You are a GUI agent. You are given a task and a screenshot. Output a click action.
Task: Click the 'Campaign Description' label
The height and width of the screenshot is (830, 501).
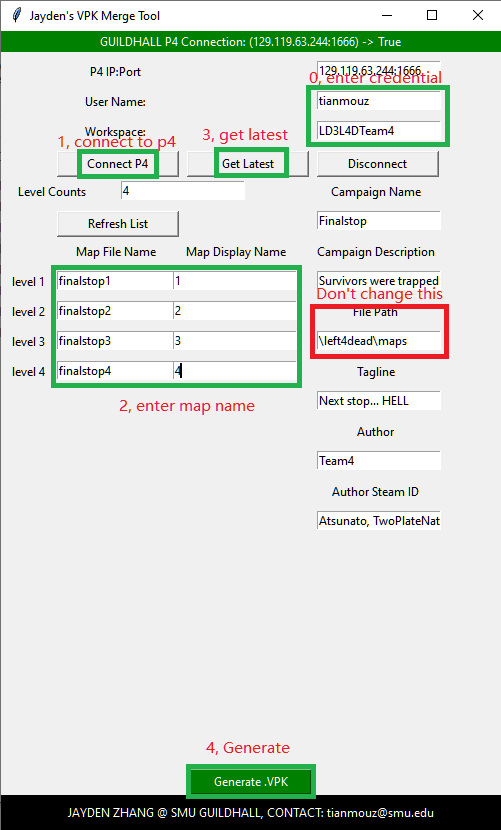pos(376,252)
